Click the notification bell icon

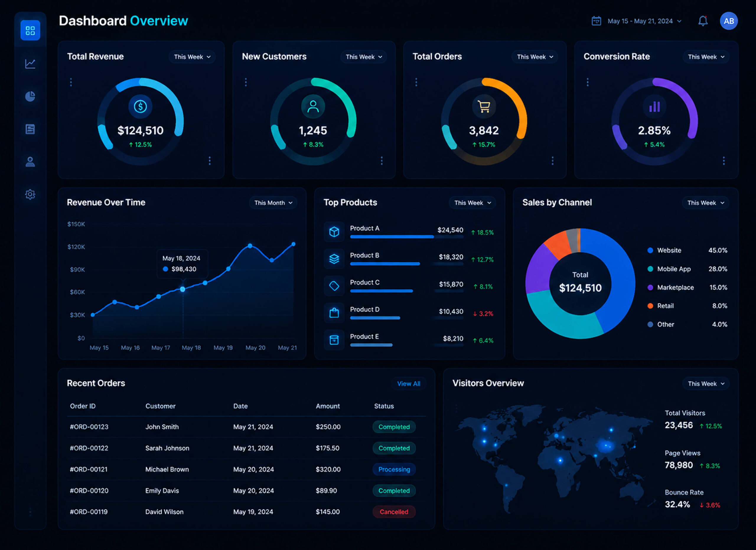[x=703, y=21]
